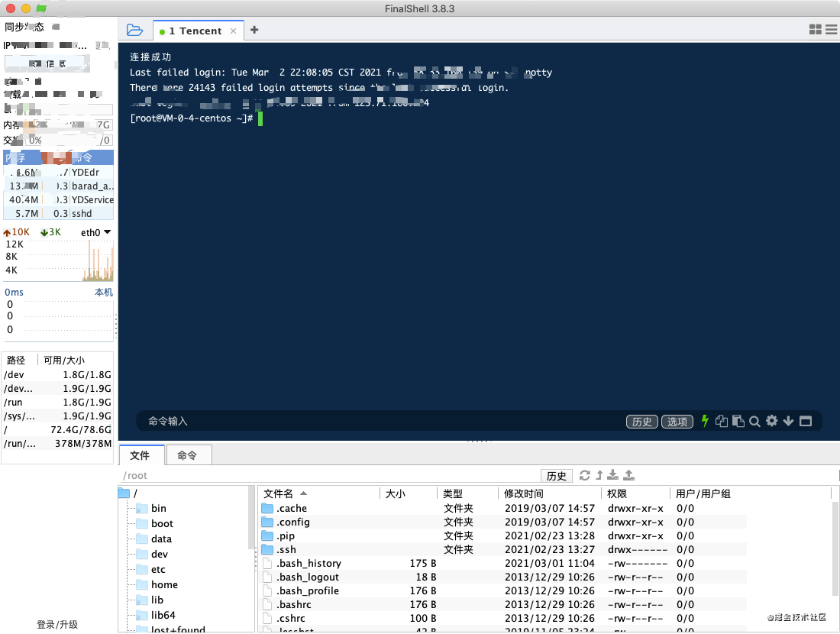This screenshot has height=634, width=840.
Task: Open terminal search magnifier icon
Action: click(754, 421)
